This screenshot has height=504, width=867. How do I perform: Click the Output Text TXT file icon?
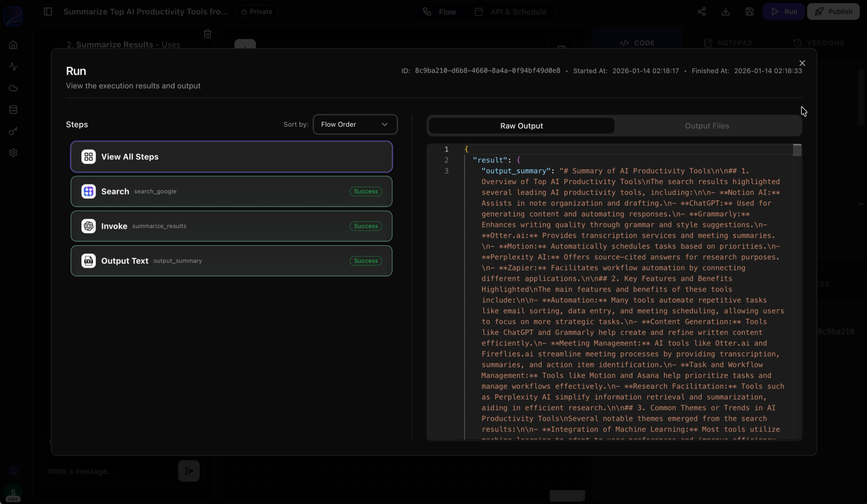[x=88, y=261]
